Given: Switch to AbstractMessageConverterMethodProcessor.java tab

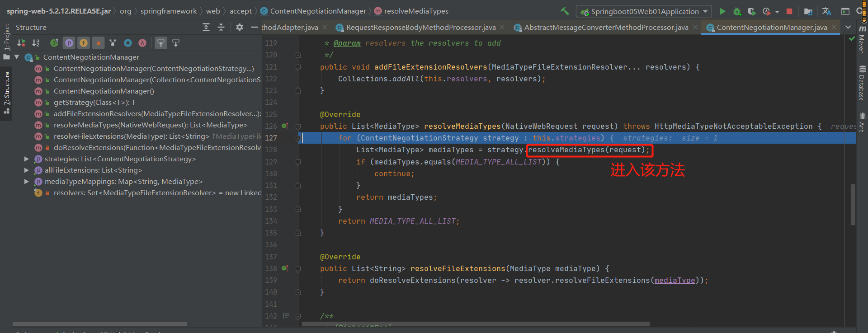Looking at the screenshot, I should [606, 28].
